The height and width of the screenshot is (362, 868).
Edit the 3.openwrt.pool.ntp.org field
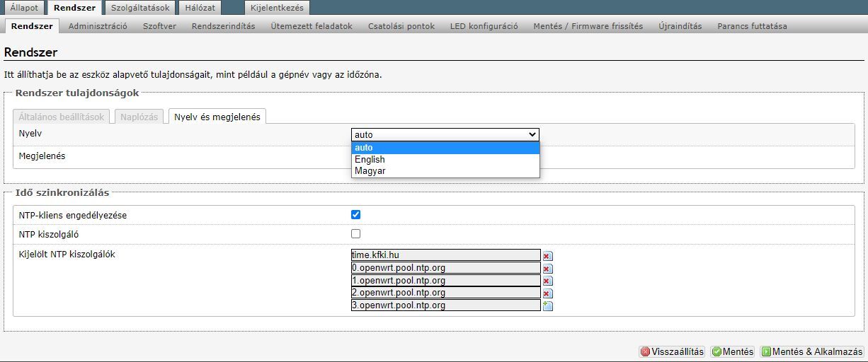[x=445, y=305]
